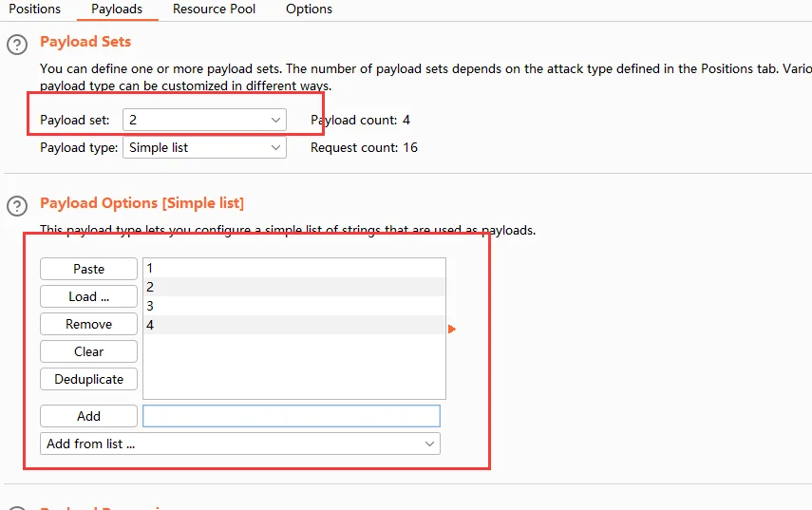Click the orange arrow beside payload list
Screen dimensions: 812x510
pyautogui.click(x=452, y=329)
